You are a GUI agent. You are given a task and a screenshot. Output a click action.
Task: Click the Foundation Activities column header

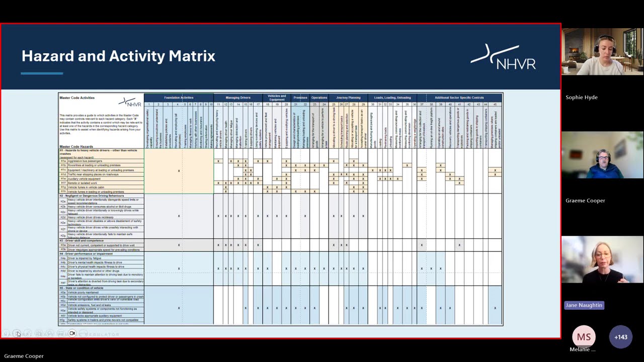179,98
